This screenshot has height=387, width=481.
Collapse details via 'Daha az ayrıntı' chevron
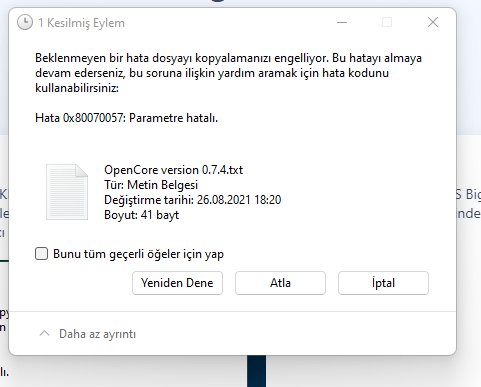(x=45, y=333)
